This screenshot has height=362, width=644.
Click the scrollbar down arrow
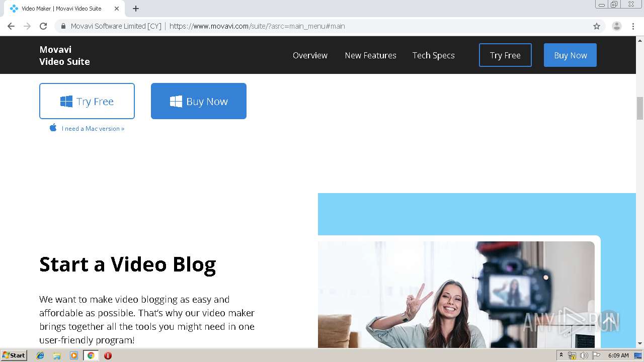pos(640,343)
